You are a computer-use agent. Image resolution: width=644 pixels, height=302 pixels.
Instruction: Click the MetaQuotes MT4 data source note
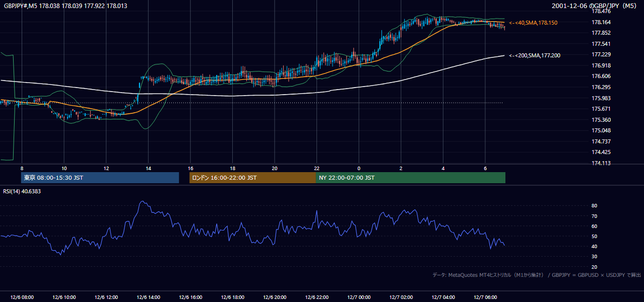537,275
